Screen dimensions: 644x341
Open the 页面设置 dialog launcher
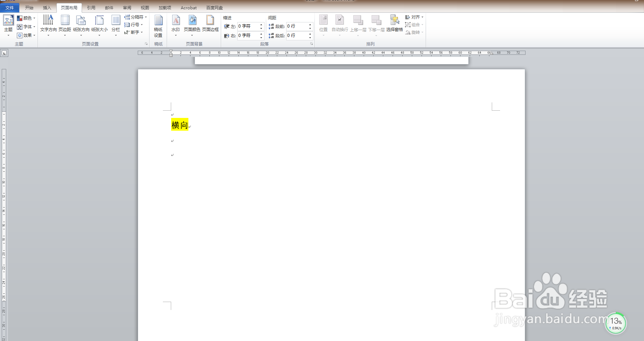(146, 44)
